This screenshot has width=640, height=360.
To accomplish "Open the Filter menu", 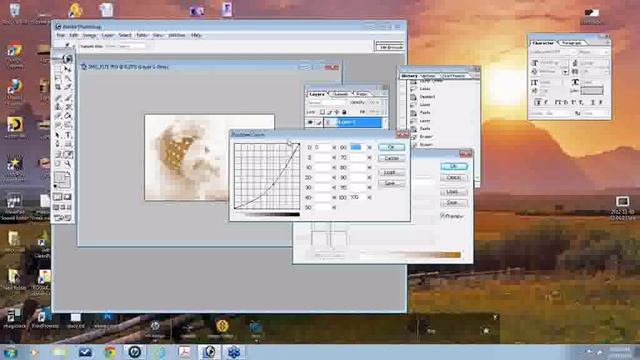I will (142, 36).
